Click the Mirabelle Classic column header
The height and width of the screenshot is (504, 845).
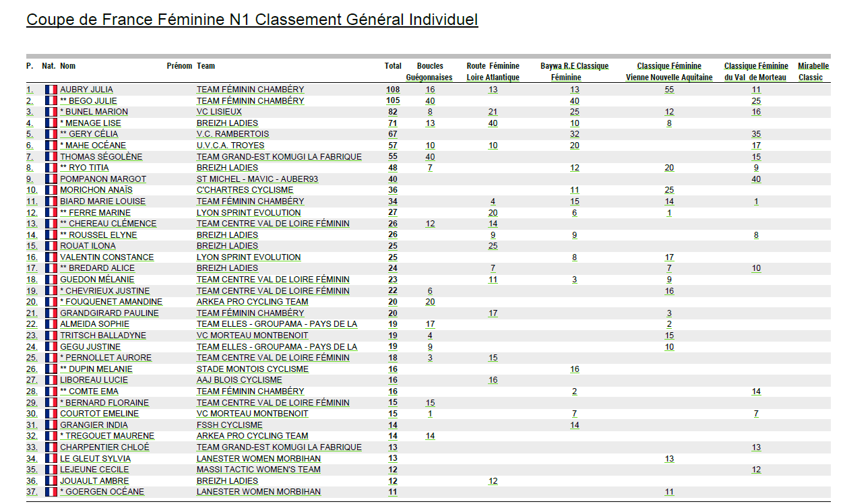coord(813,71)
